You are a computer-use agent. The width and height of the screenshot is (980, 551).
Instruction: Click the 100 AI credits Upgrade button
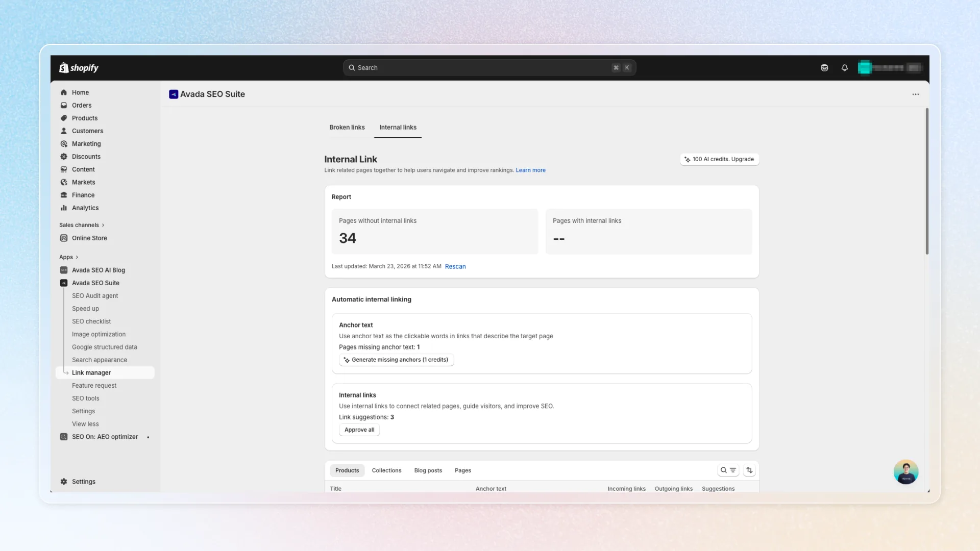pyautogui.click(x=720, y=159)
